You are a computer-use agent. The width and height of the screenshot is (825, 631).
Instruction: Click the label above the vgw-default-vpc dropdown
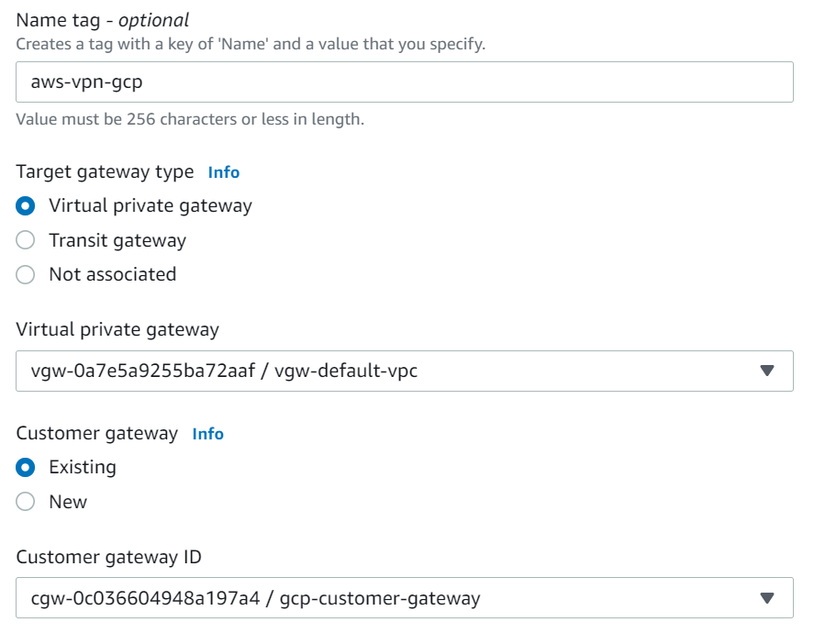coord(117,329)
